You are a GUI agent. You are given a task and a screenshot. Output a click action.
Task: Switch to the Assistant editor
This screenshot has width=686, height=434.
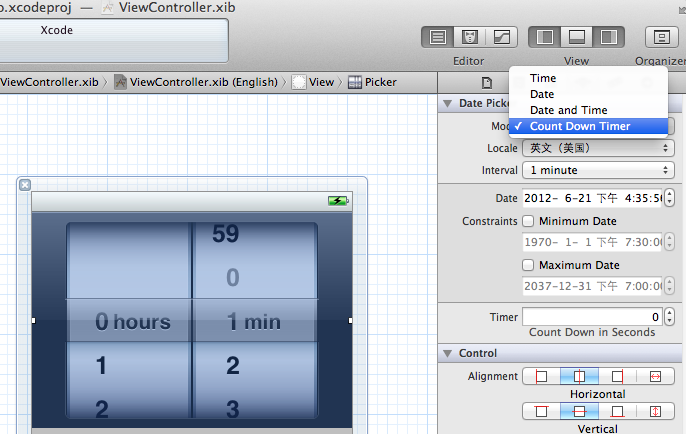pos(469,37)
